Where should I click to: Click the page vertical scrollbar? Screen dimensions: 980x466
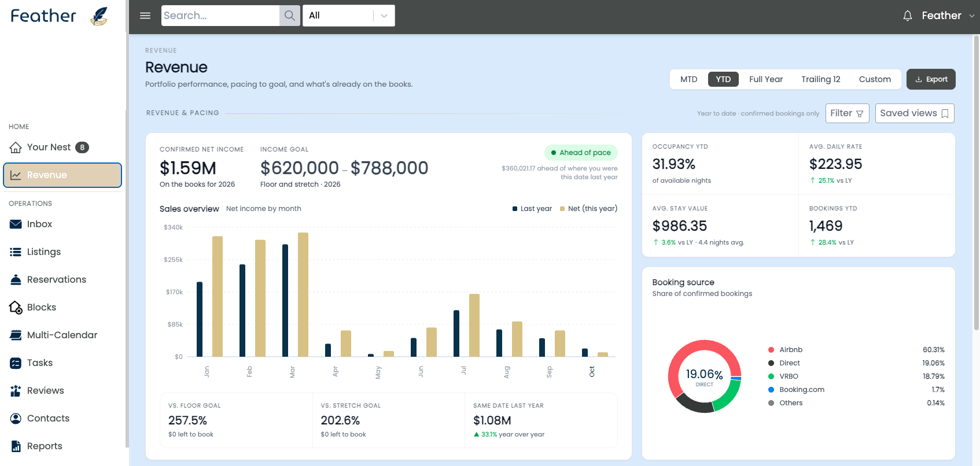[x=977, y=182]
